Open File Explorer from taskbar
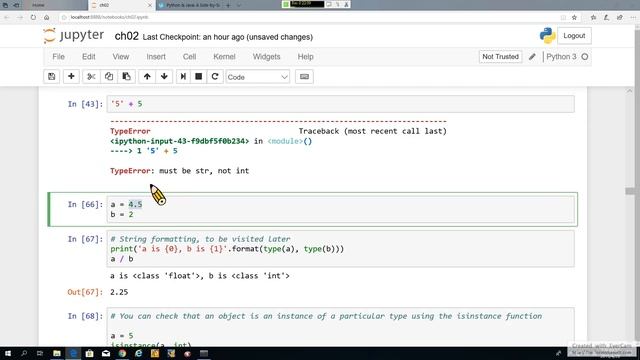This screenshot has height=360, width=640. coord(57,353)
